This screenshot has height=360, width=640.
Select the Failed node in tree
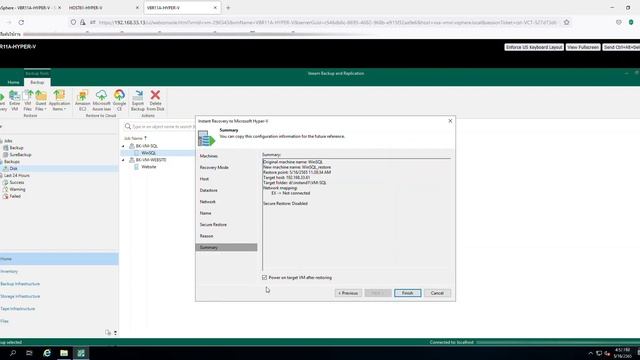click(15, 196)
